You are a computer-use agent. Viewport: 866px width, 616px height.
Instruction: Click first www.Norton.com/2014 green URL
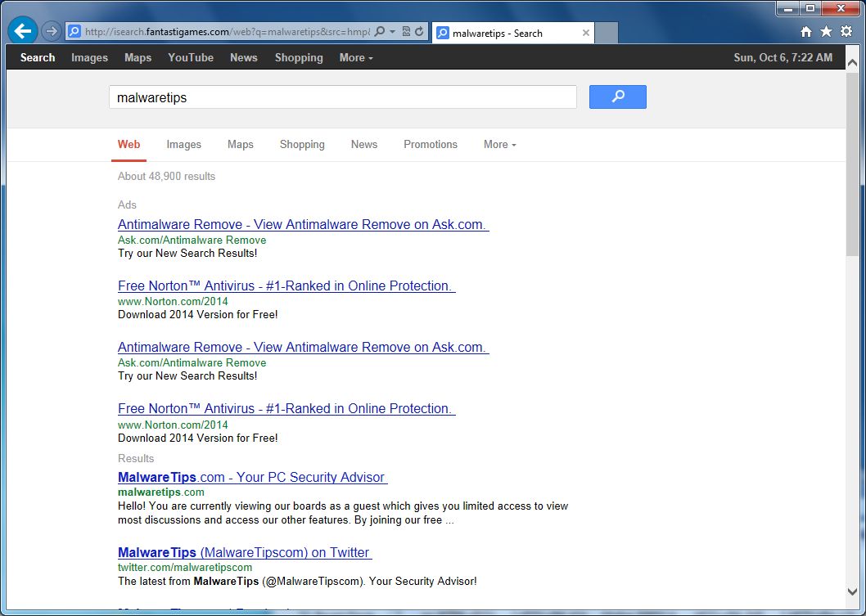pyautogui.click(x=173, y=301)
